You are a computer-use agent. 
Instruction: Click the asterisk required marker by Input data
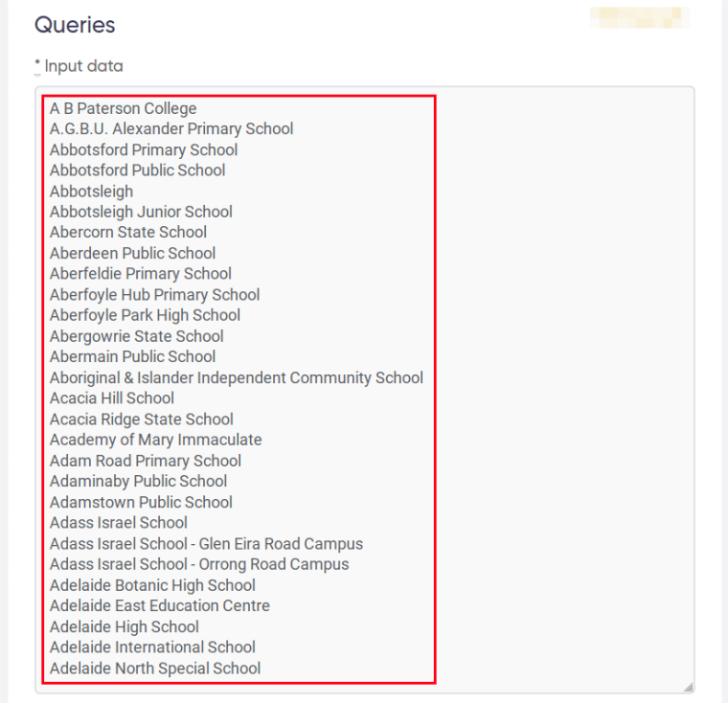tap(37, 65)
